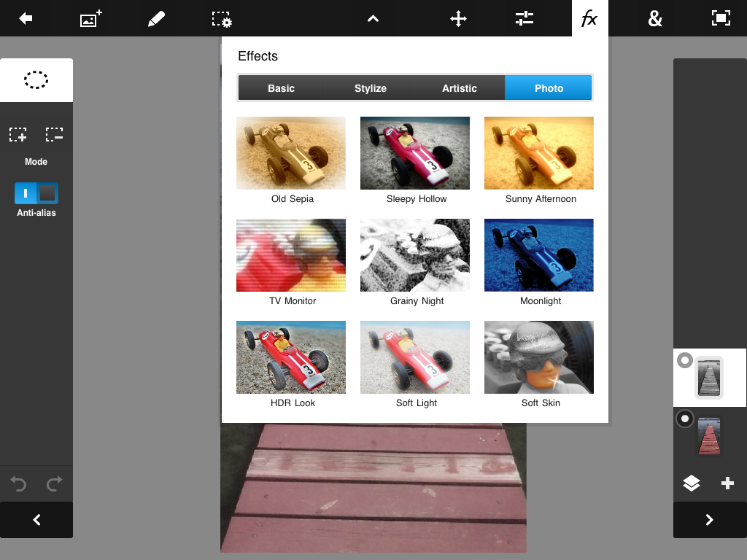Open the selection settings tool
The height and width of the screenshot is (560, 747).
pos(222,19)
